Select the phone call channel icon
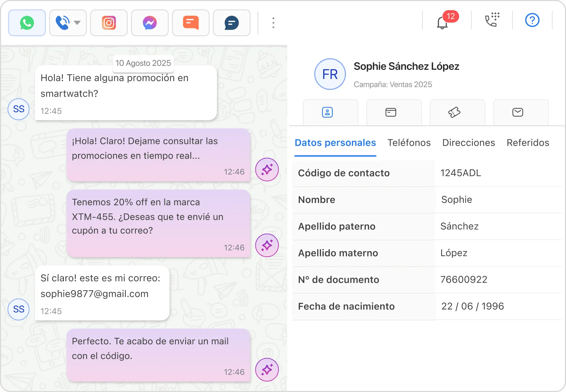566x392 pixels. point(63,23)
